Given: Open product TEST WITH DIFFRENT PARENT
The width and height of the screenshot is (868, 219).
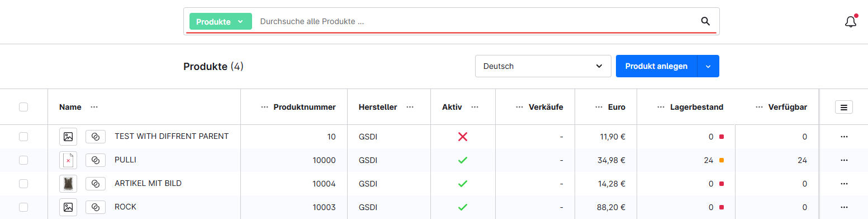Looking at the screenshot, I should [x=172, y=136].
